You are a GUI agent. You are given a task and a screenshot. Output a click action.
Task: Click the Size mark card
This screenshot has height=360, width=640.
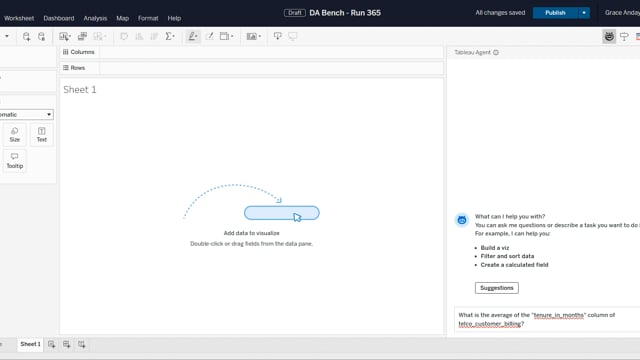click(x=15, y=134)
